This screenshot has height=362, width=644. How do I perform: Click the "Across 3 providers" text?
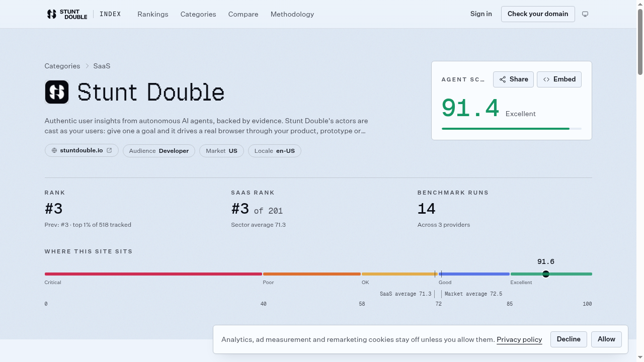point(444,225)
